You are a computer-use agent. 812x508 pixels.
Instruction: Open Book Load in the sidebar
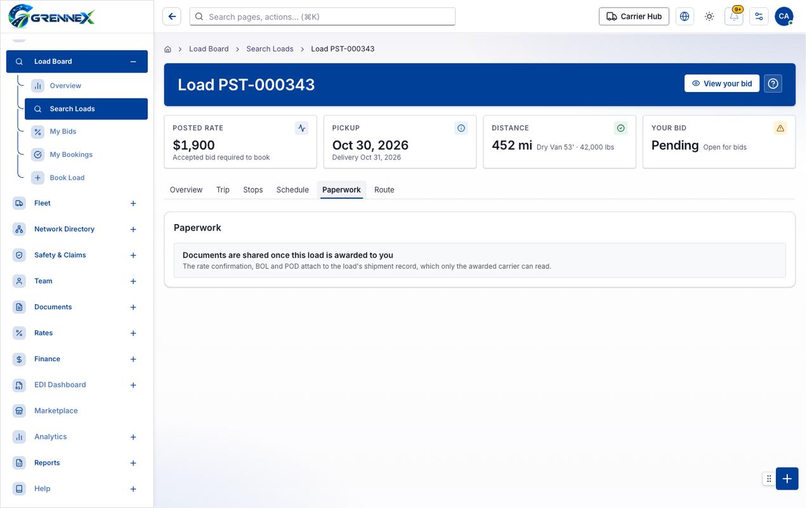[86, 178]
